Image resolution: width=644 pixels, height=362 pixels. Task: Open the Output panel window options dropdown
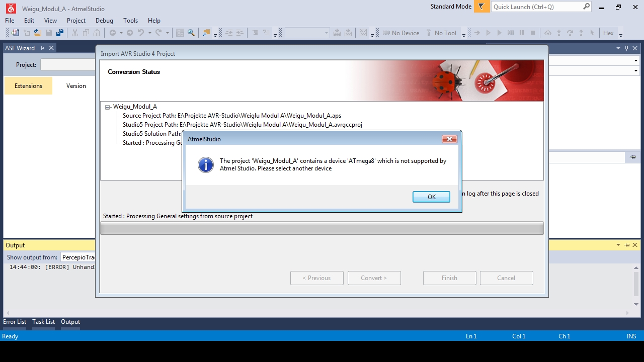click(x=618, y=245)
